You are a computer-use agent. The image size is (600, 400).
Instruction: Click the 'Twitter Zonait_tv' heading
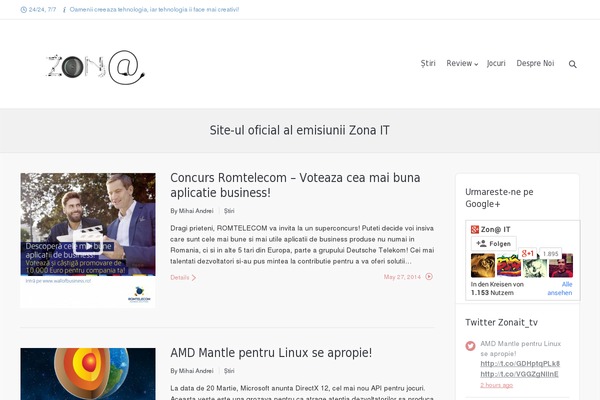(501, 323)
